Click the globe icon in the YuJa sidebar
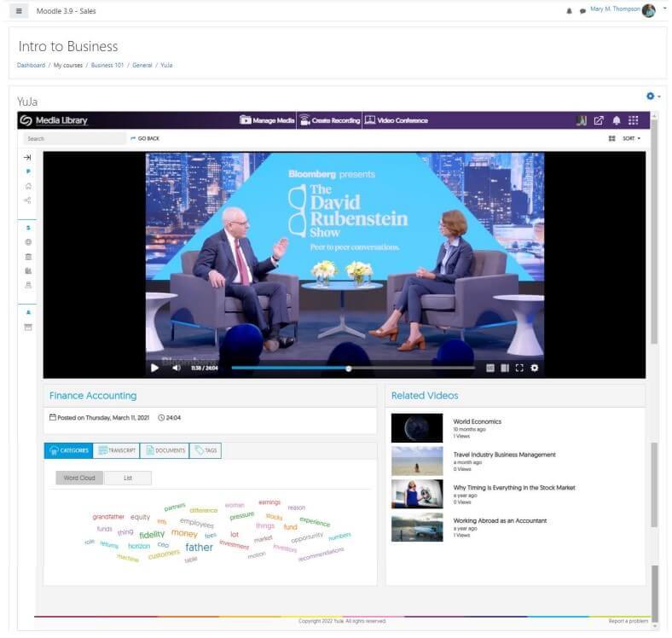Viewport: 672px width, 638px height. click(28, 242)
